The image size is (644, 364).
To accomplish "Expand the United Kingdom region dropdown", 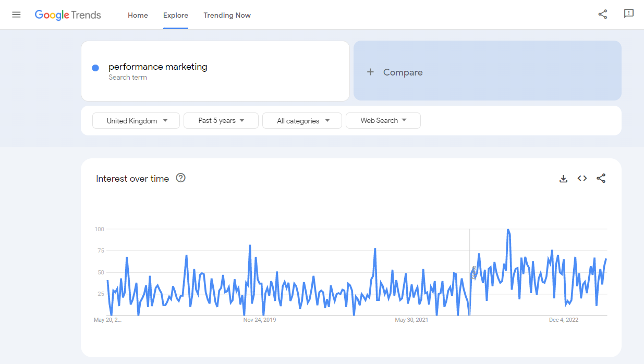I will (x=136, y=121).
